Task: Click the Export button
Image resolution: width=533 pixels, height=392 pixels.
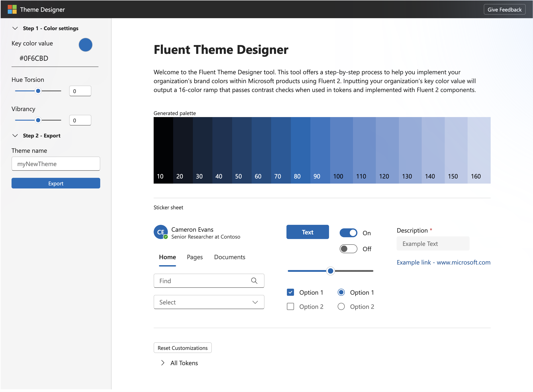Action: pyautogui.click(x=56, y=183)
